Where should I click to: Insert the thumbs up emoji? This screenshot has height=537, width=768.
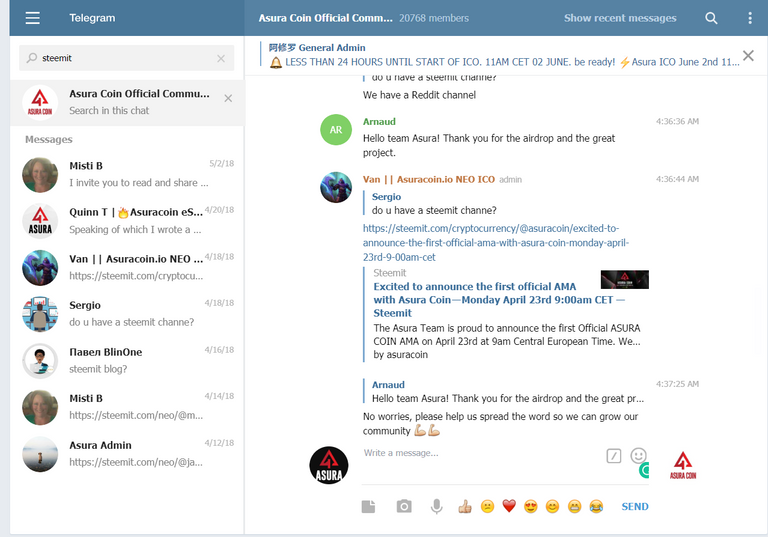tap(465, 507)
